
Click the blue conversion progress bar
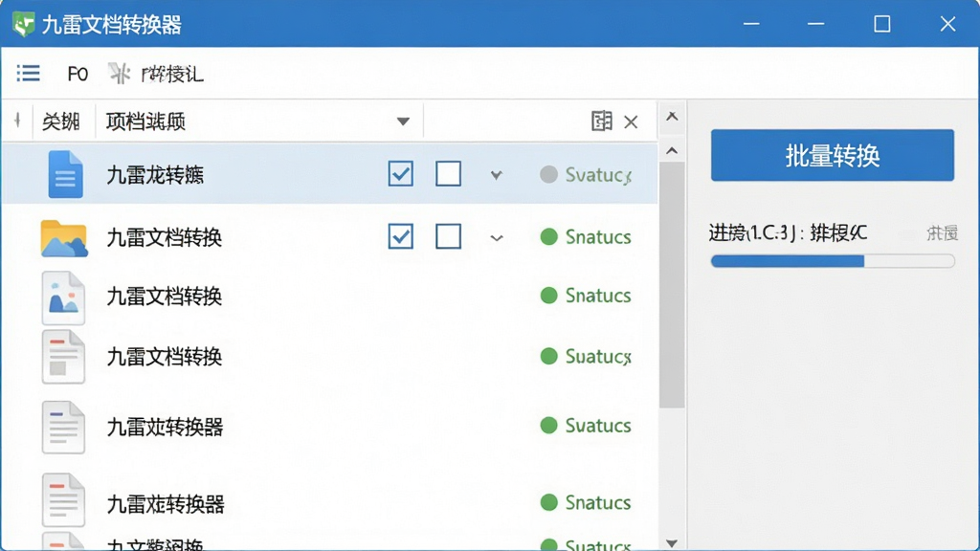pos(833,261)
